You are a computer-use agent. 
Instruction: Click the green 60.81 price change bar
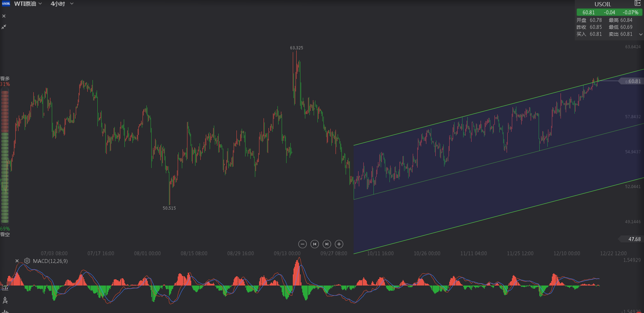[x=609, y=13]
